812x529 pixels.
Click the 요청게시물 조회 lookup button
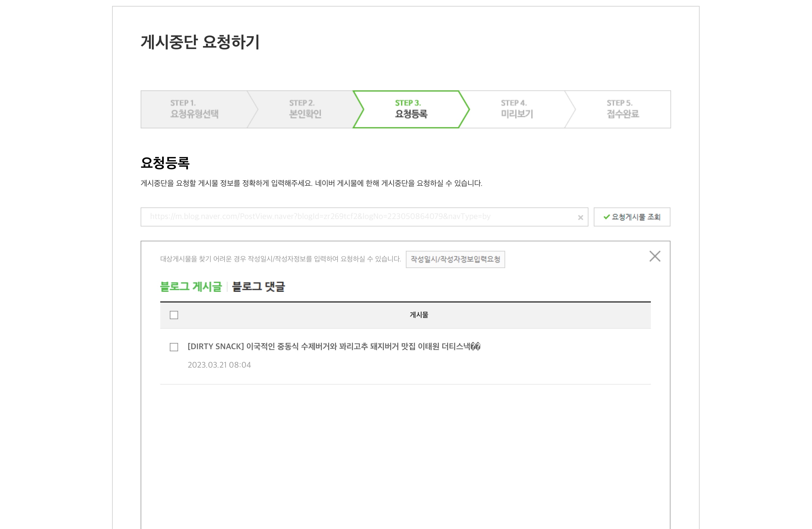(632, 217)
